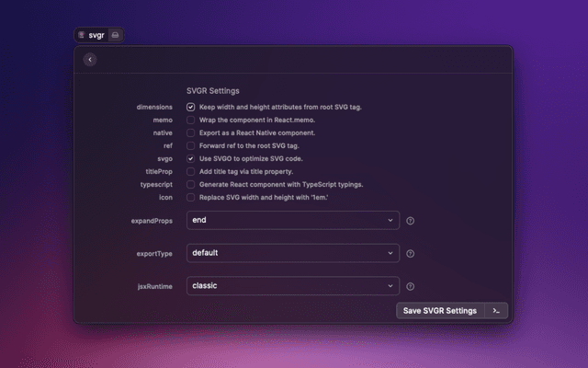Click the back arrow button
The height and width of the screenshot is (368, 588).
tap(89, 60)
